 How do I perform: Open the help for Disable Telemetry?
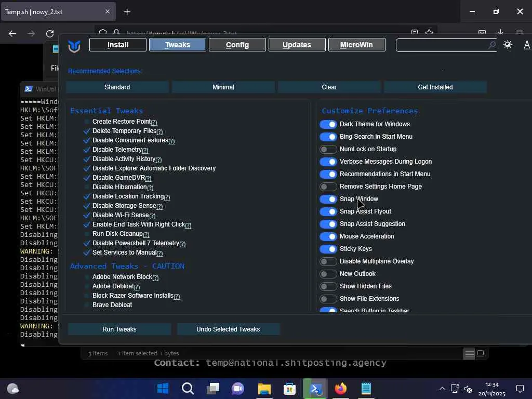(x=145, y=150)
